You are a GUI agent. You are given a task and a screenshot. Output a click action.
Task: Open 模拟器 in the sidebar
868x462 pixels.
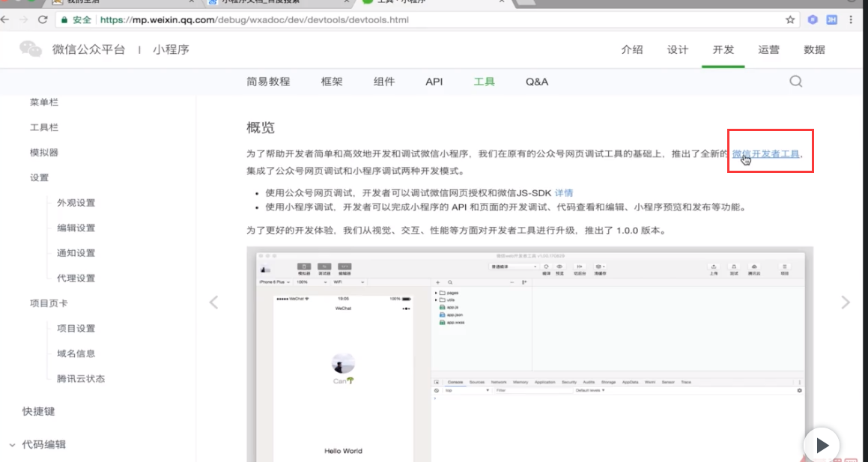(x=44, y=152)
